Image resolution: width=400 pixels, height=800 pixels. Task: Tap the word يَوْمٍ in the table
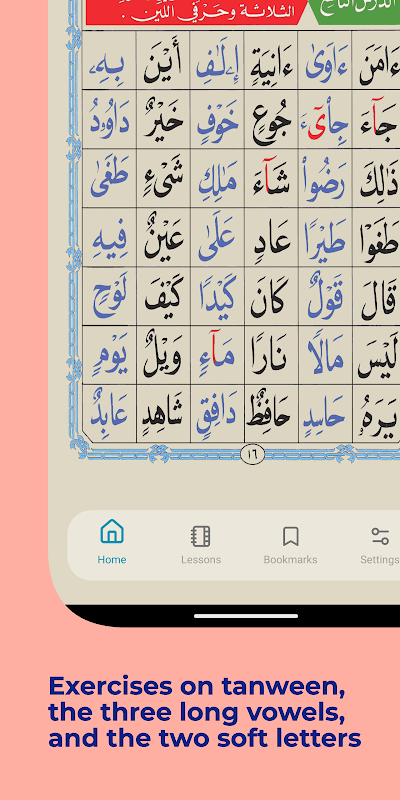pyautogui.click(x=109, y=356)
